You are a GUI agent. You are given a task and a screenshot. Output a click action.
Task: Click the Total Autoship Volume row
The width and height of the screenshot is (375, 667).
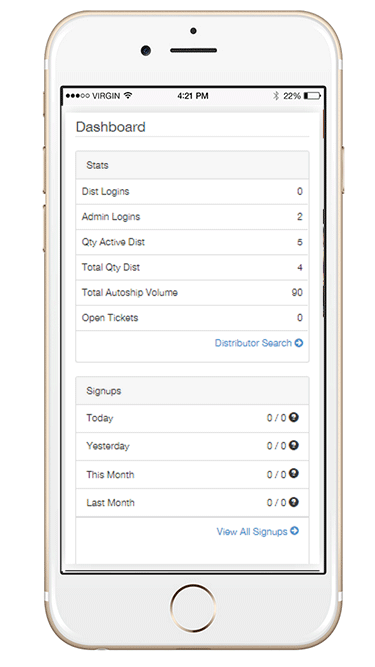pos(192,293)
